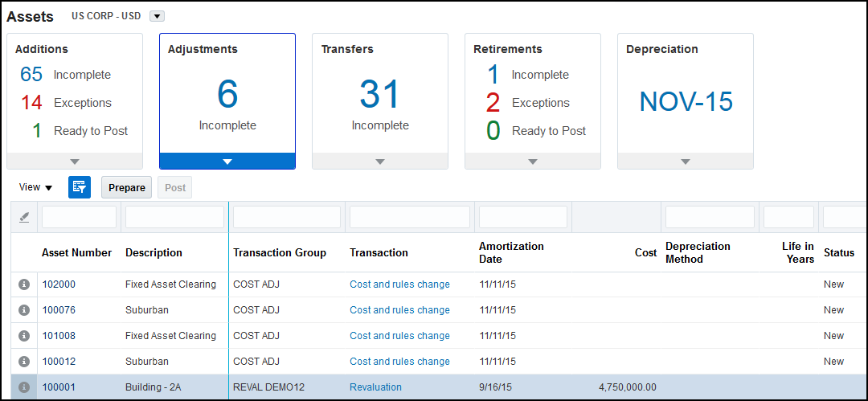Expand the Retirements tile arrow
868x401 pixels.
coord(533,162)
